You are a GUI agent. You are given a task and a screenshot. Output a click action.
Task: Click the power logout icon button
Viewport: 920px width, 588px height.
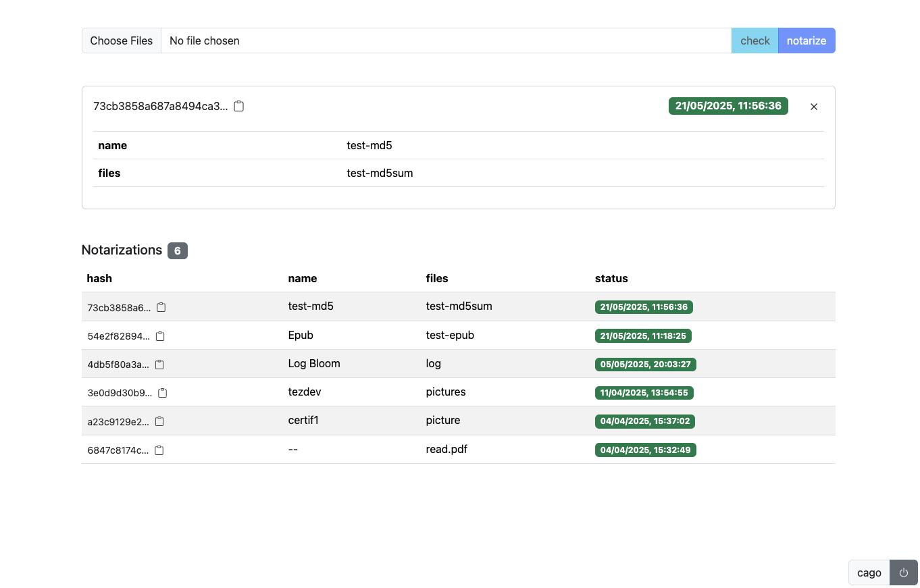(903, 572)
